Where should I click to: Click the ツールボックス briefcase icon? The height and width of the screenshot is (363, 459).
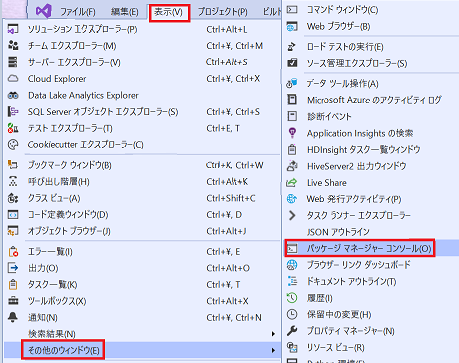point(13,301)
